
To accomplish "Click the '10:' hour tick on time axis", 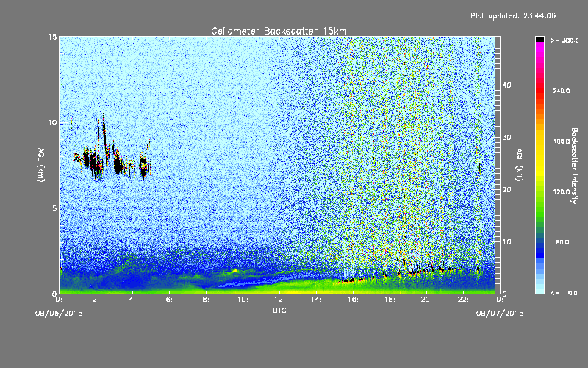I will 243,300.
